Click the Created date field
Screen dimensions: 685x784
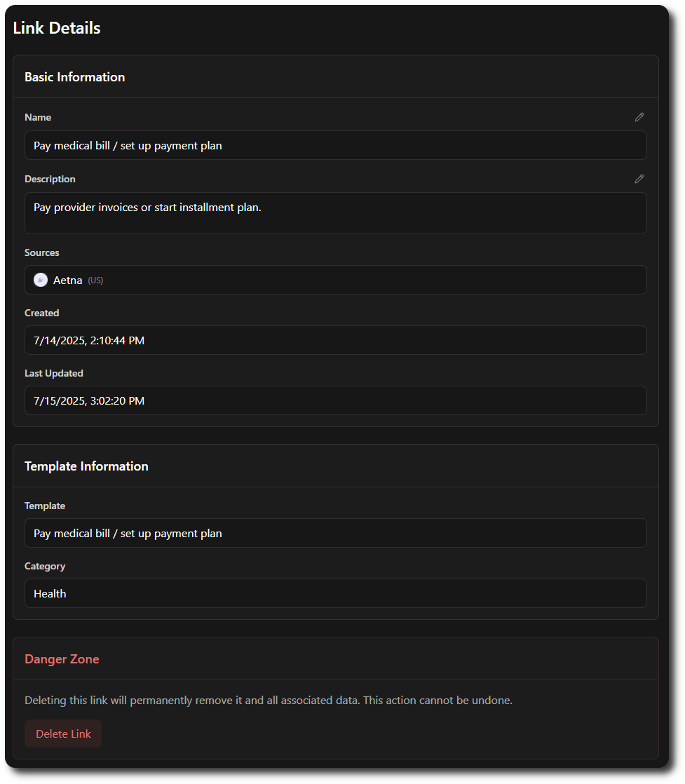click(336, 341)
